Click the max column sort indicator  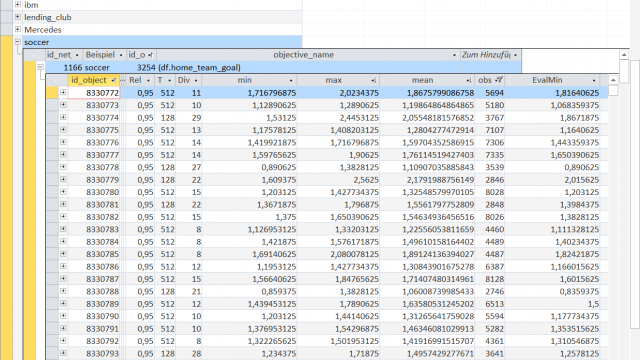point(373,80)
